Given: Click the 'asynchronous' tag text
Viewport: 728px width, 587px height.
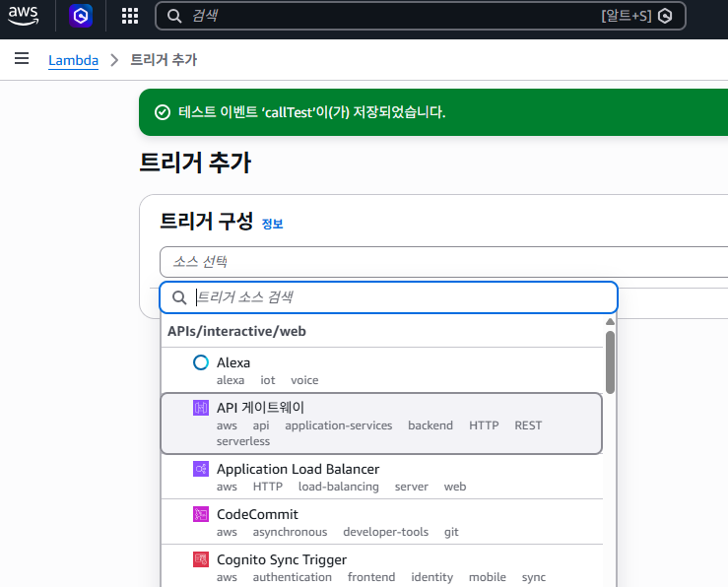Looking at the screenshot, I should [290, 532].
